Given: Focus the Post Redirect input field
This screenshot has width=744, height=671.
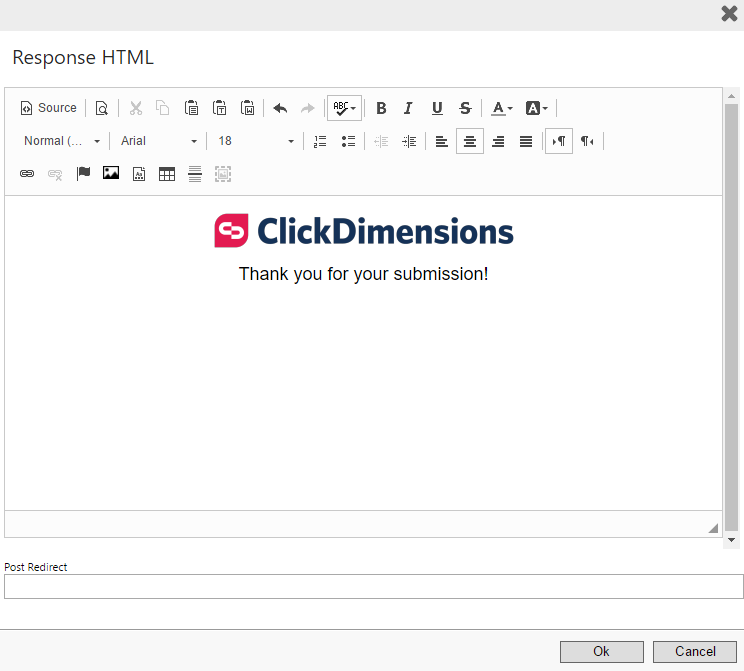Looking at the screenshot, I should pyautogui.click(x=373, y=587).
